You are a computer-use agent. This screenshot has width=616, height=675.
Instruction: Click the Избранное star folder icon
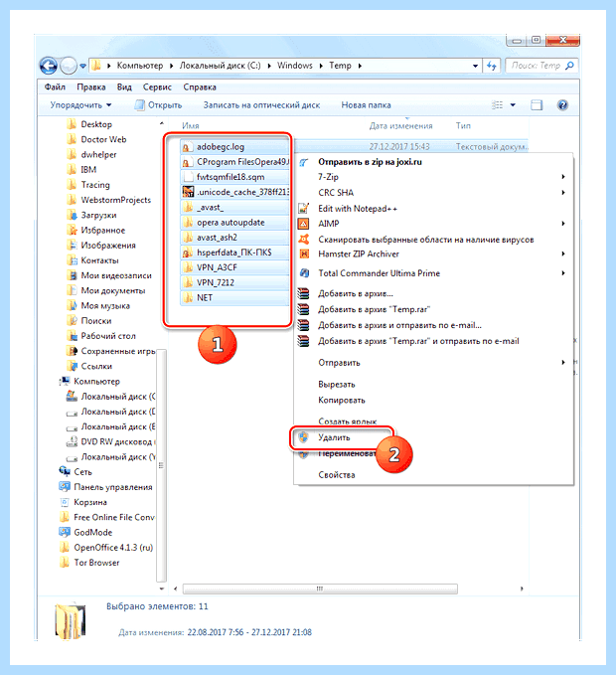point(72,231)
